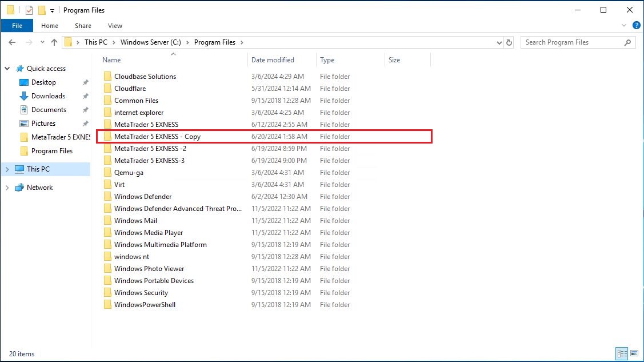The width and height of the screenshot is (644, 362).
Task: Expand the ribbon using the chevron
Action: 624,26
